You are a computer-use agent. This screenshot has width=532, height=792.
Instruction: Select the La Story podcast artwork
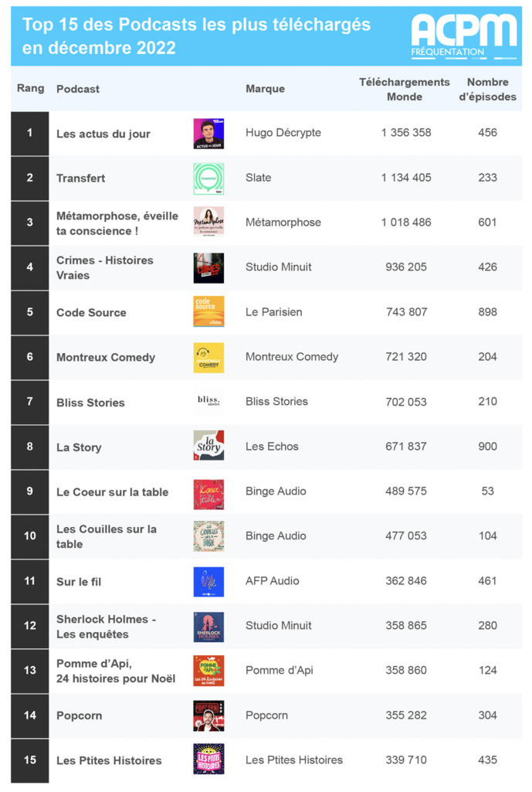[208, 447]
